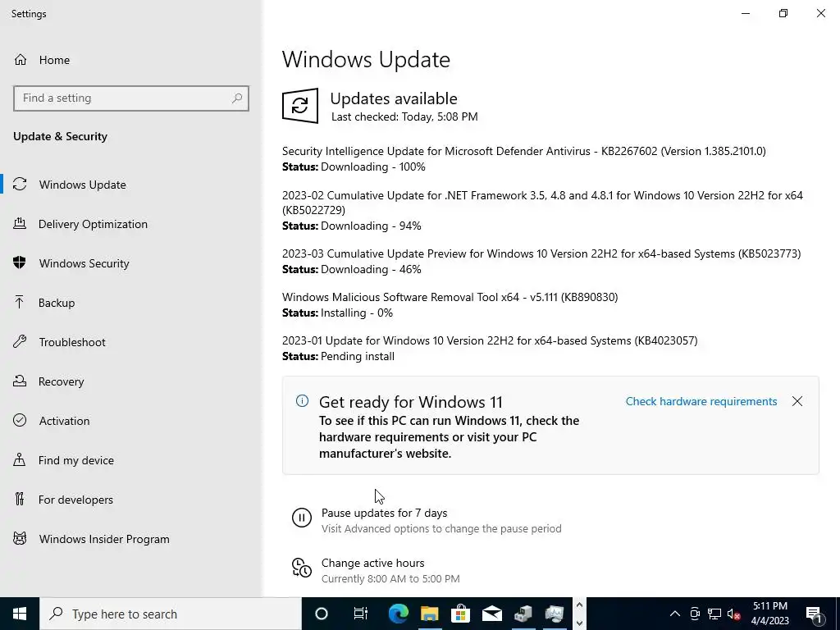This screenshot has width=840, height=630.
Task: Open For developers settings
Action: [75, 500]
